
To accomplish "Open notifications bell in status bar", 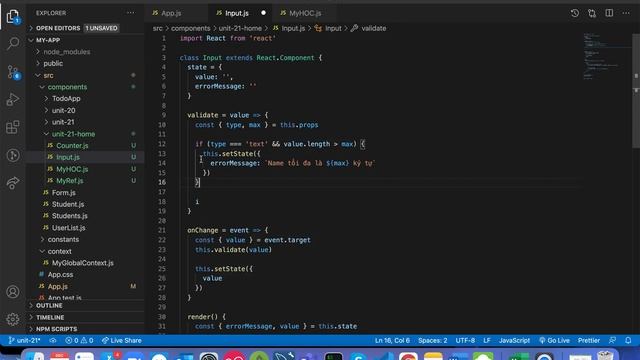I will 628,340.
